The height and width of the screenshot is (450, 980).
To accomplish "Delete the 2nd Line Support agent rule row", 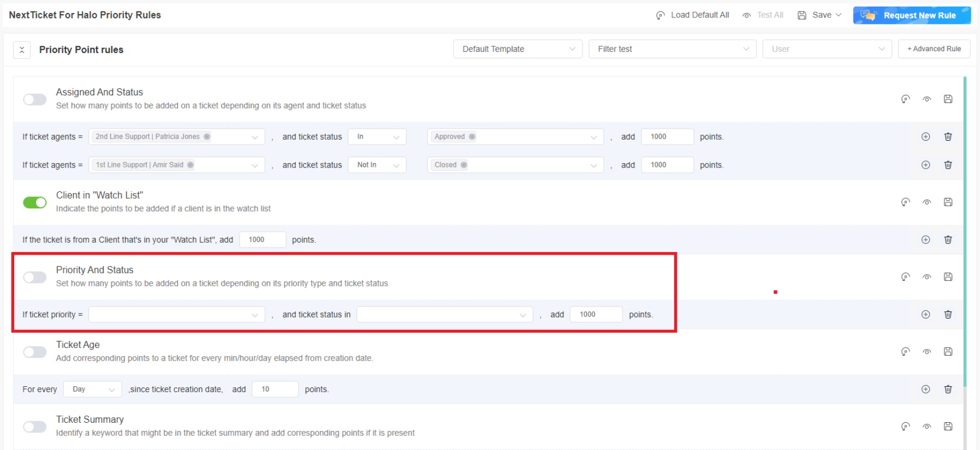I will [948, 136].
